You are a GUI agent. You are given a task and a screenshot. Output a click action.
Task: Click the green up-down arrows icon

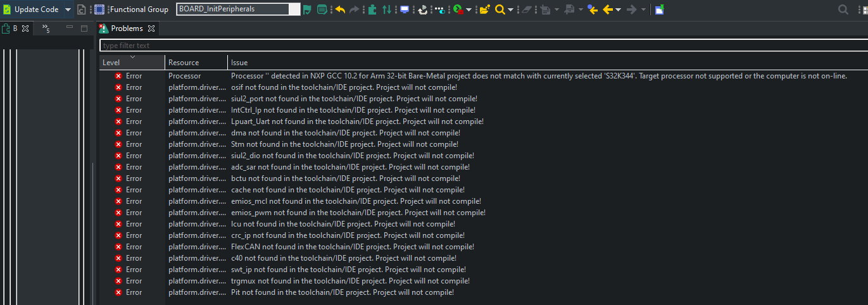[387, 9]
